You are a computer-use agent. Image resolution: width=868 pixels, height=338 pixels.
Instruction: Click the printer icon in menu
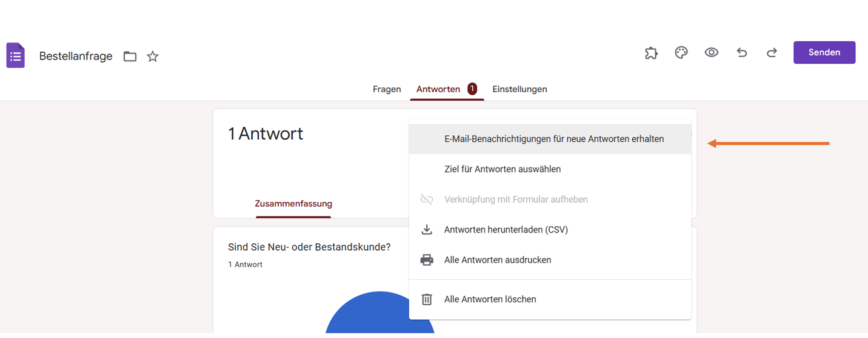[427, 260]
